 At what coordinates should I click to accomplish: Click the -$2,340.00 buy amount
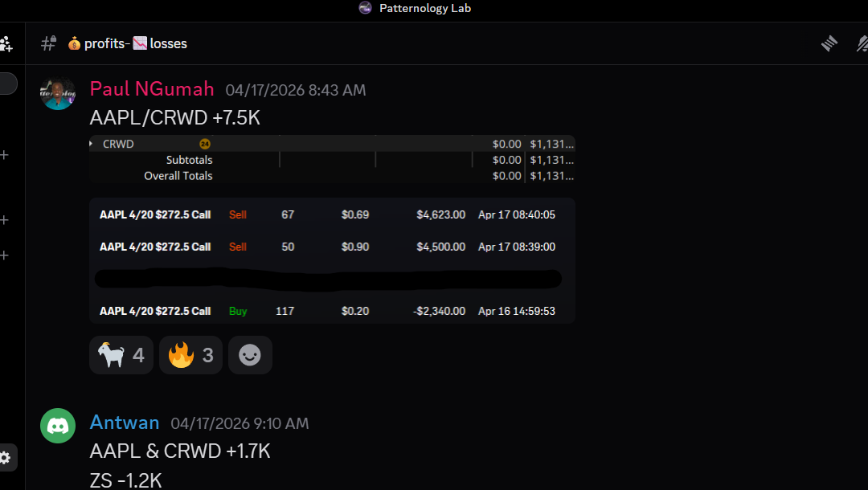439,311
